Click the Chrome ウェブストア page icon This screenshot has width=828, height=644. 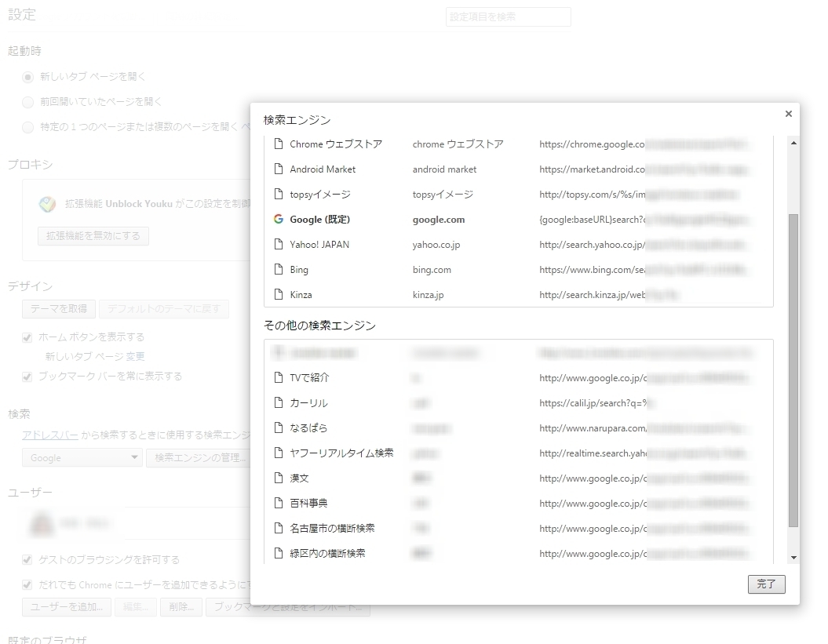[279, 144]
